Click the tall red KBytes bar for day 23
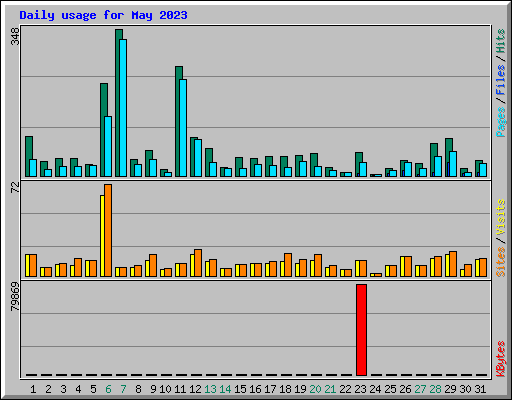Viewport: 512px width, 400px height. [361, 330]
